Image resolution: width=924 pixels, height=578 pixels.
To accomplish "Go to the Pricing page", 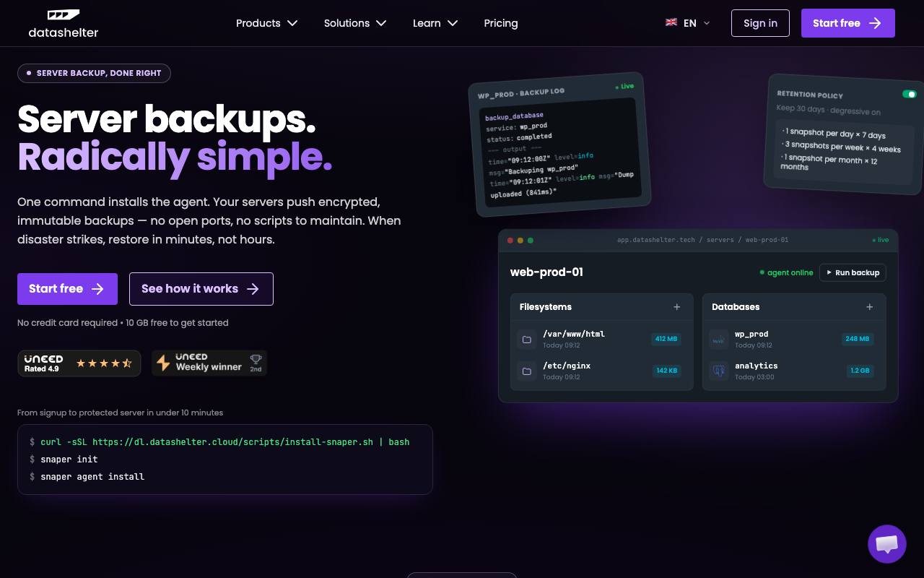I will [x=501, y=23].
